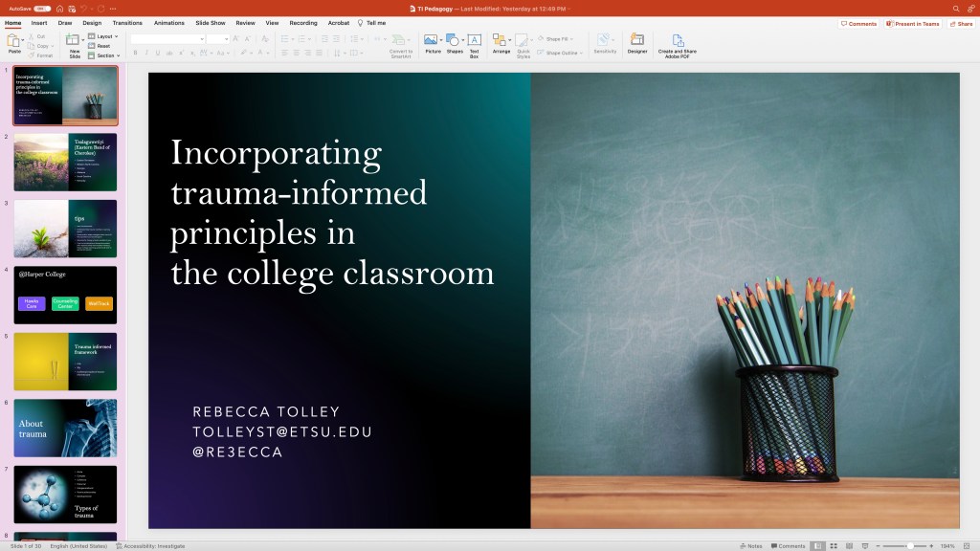Open the Designer pane
This screenshot has width=980, height=551.
tap(637, 43)
